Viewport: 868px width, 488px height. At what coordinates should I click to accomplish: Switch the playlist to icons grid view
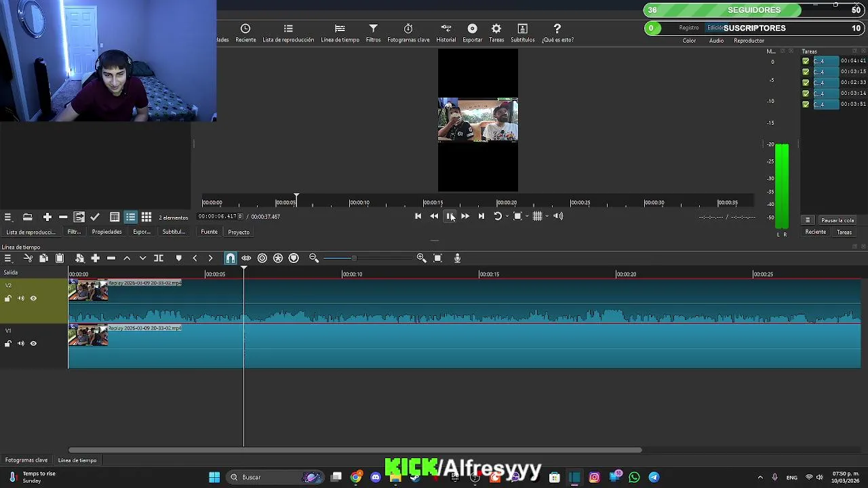click(x=146, y=217)
